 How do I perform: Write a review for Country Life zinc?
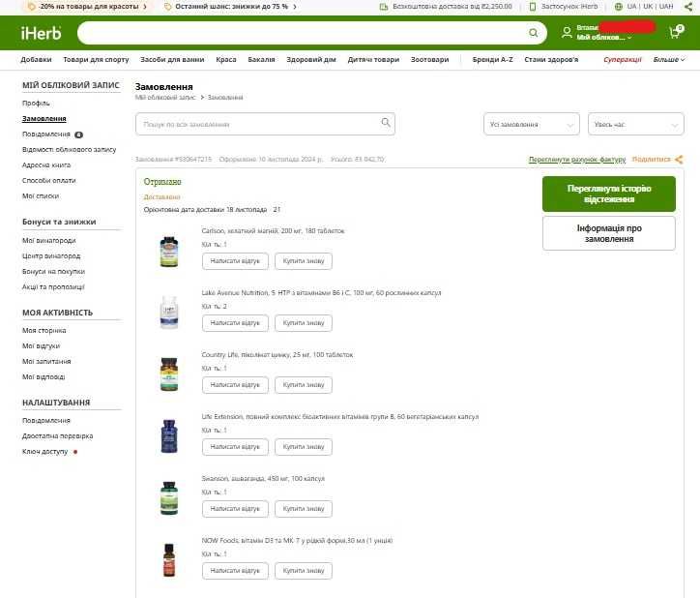pos(235,385)
